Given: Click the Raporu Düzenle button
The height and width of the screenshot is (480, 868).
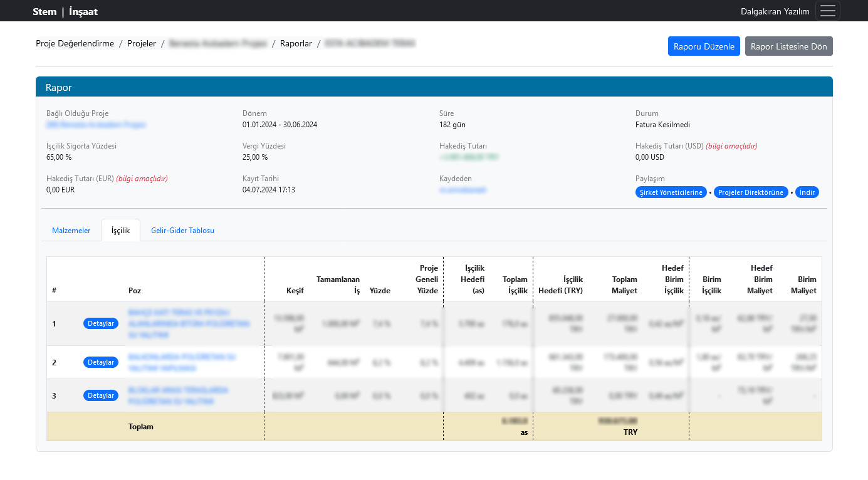Looking at the screenshot, I should (x=704, y=46).
